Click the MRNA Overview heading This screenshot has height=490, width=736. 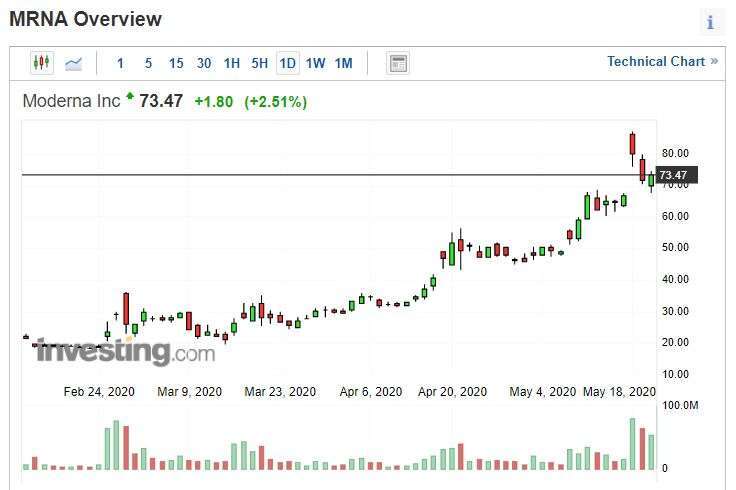point(85,19)
